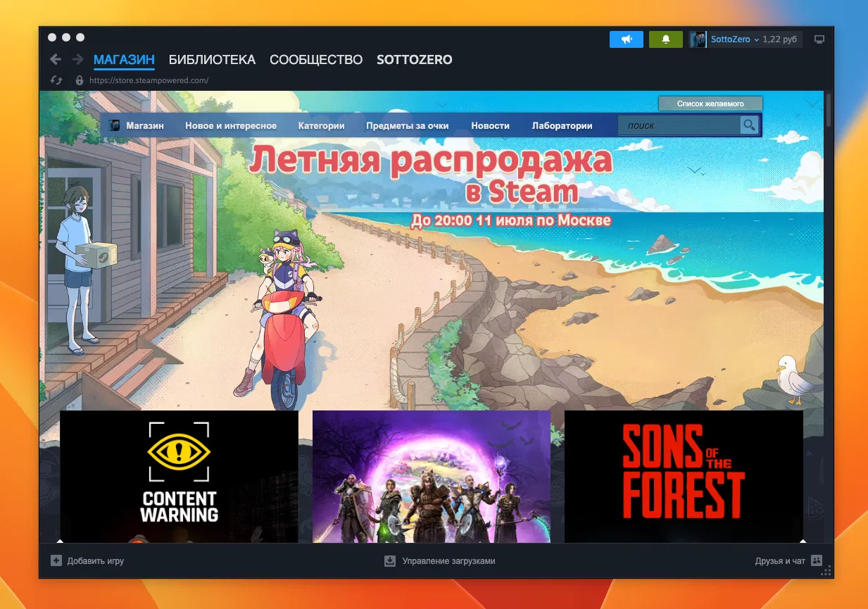868x609 pixels.
Task: Click the plus icon for Добавить игру
Action: (56, 561)
